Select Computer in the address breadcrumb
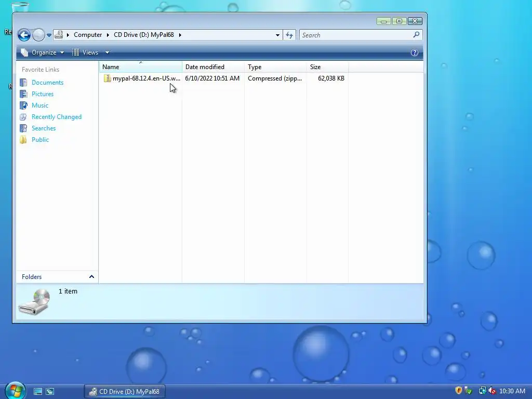532x399 pixels. [x=88, y=35]
